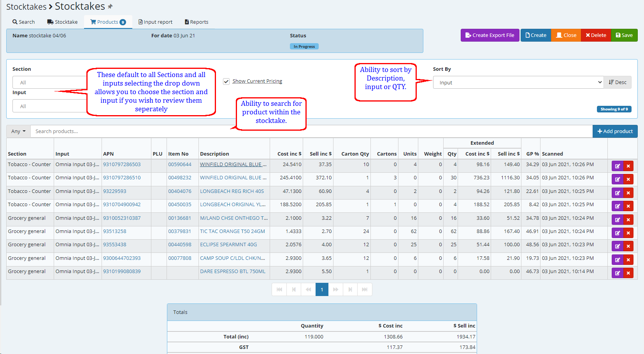The image size is (644, 354).
Task: Click edit icon for ECLIPSE SPEARMNT 40G row
Action: pyautogui.click(x=617, y=246)
